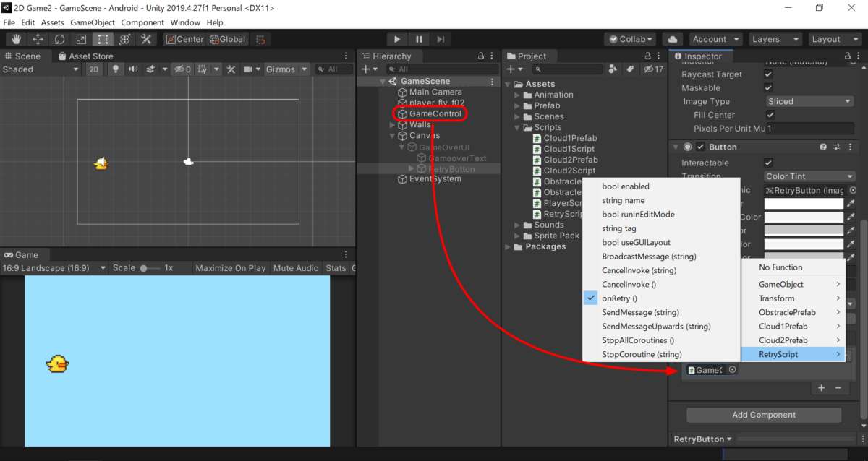
Task: Toggle hidden packages count in Project
Action: click(x=654, y=69)
